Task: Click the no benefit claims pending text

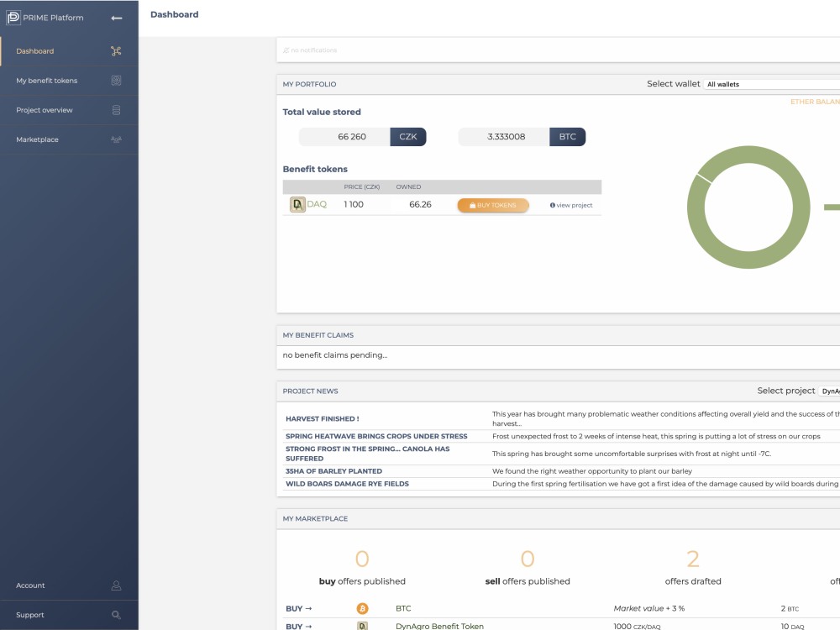Action: 335,355
